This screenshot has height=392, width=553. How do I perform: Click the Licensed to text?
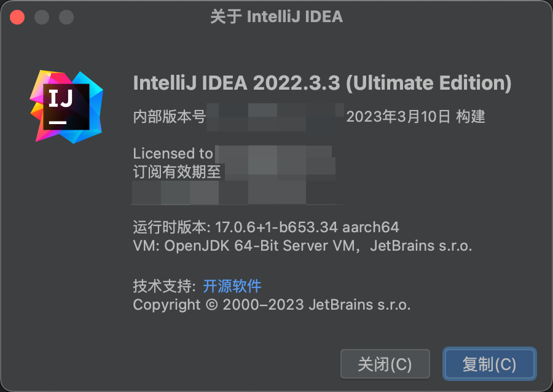tap(173, 153)
